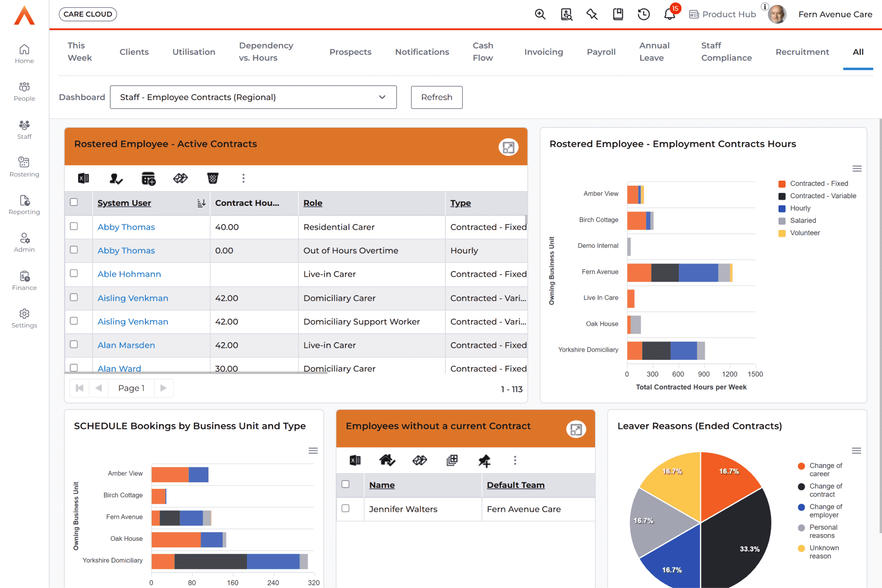Image resolution: width=882 pixels, height=588 pixels.
Task: Click the zoom magnifier icon in header
Action: point(540,14)
